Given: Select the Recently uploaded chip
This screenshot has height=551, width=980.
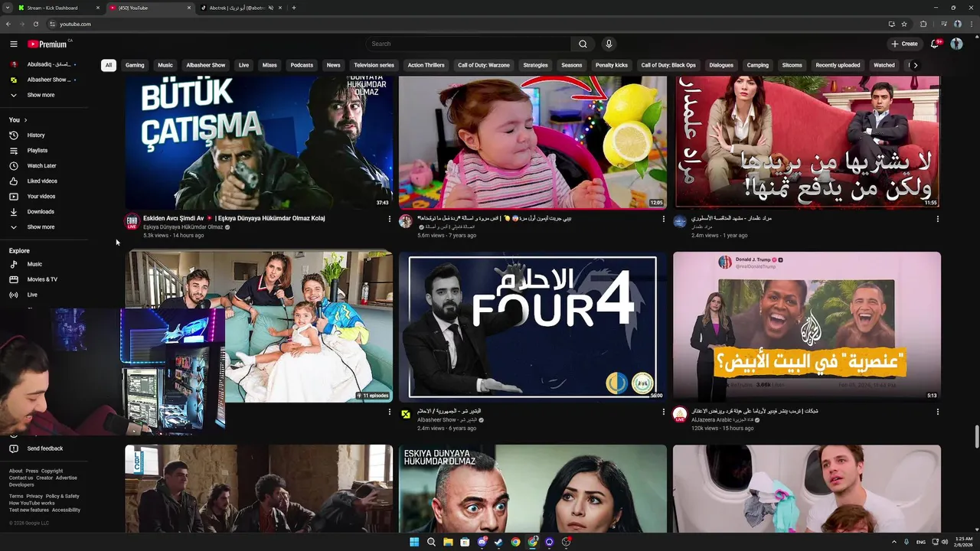Looking at the screenshot, I should (x=838, y=65).
